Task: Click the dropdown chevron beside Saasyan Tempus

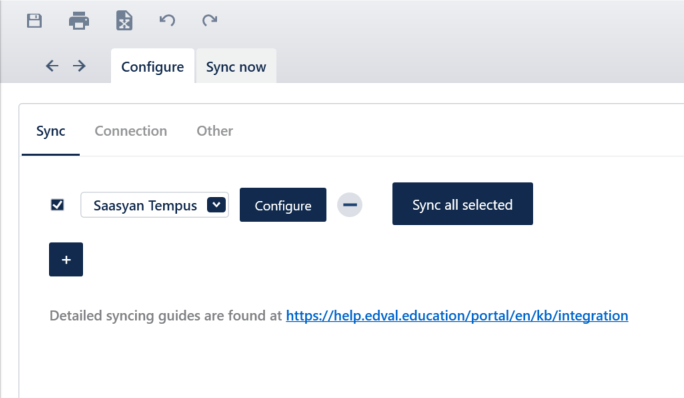Action: coord(216,205)
